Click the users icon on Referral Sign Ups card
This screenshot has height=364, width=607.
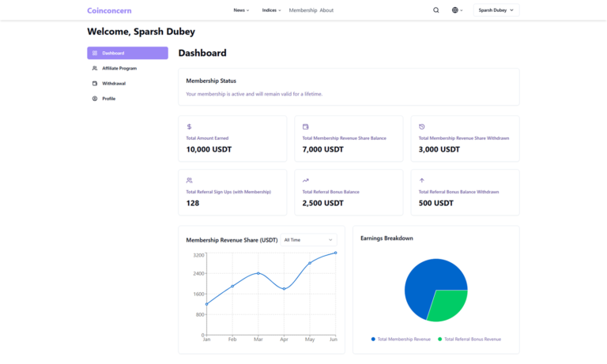tap(189, 180)
